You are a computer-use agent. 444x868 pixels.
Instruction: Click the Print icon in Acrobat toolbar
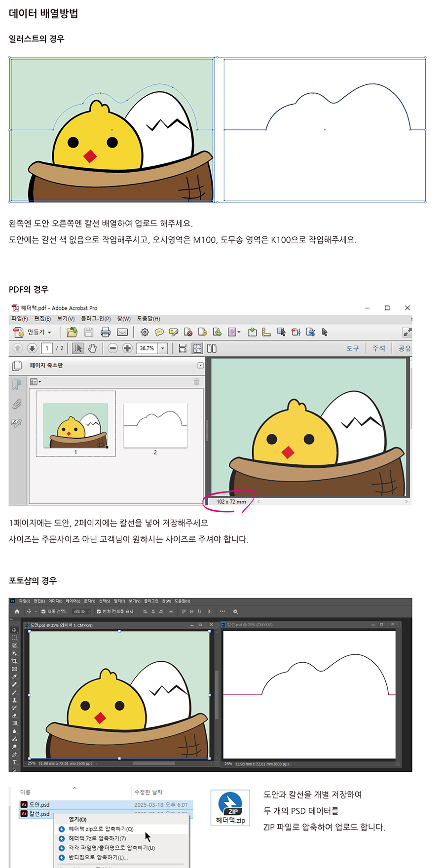tap(106, 332)
